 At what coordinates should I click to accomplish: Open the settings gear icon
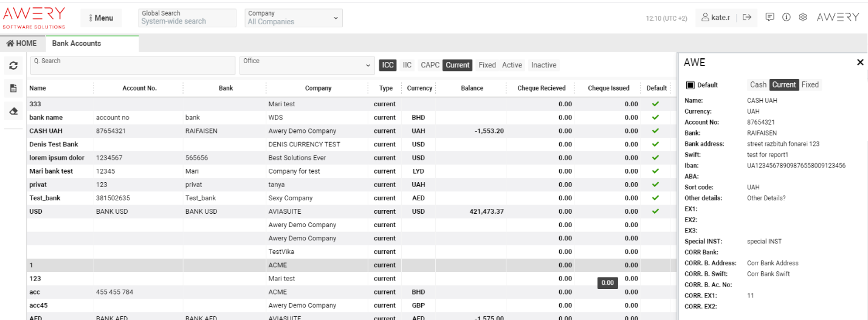click(802, 18)
